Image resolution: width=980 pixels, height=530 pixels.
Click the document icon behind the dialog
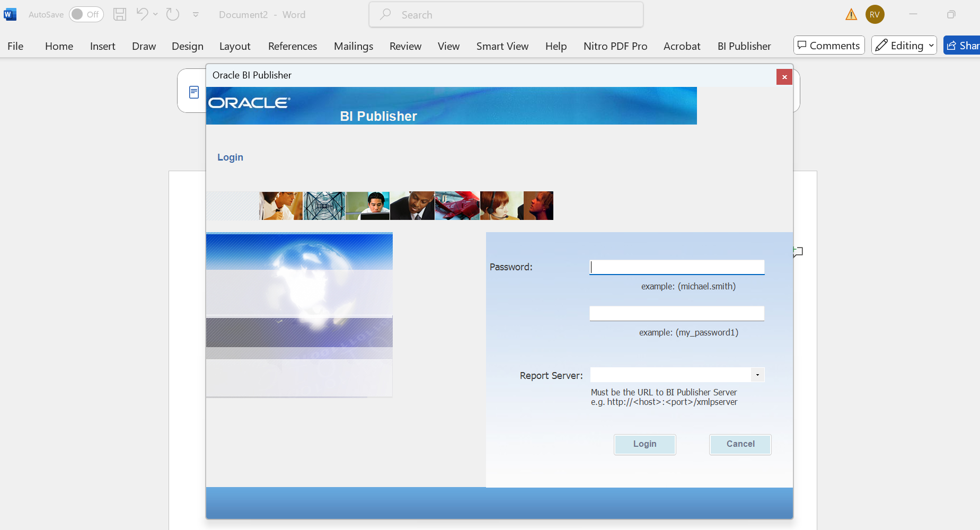194,92
